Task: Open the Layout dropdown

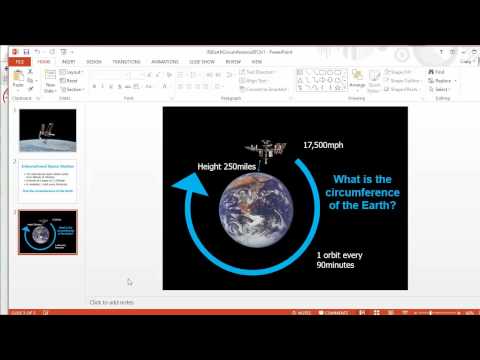Action: click(x=72, y=72)
